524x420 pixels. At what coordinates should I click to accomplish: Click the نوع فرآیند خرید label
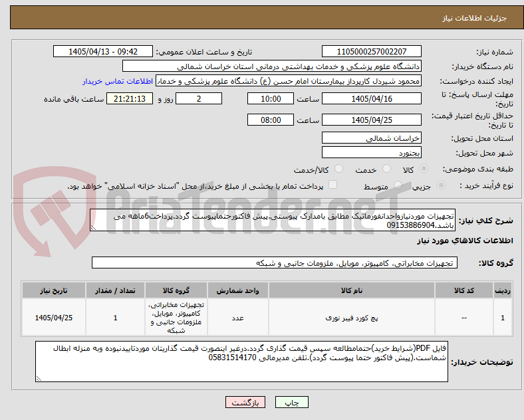pos(487,185)
